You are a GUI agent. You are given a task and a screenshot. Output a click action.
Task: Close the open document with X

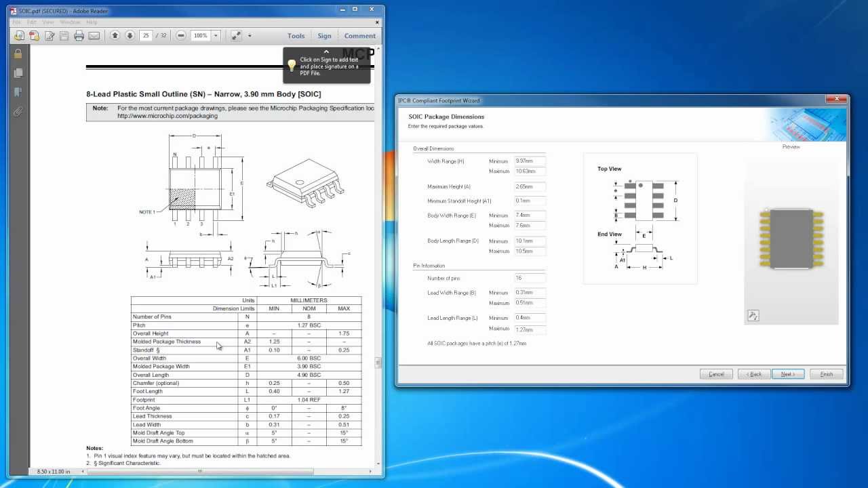click(x=378, y=22)
